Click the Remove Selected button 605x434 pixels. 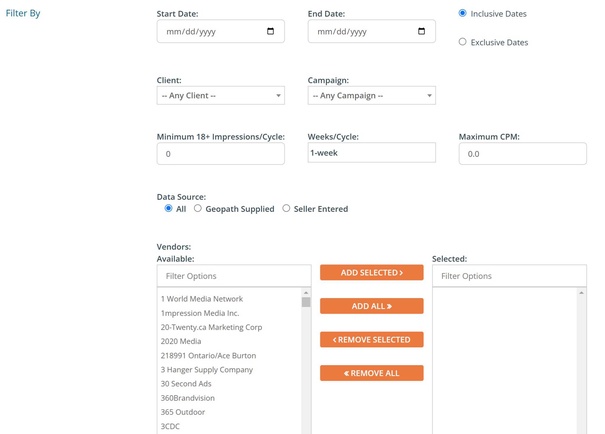(x=372, y=340)
